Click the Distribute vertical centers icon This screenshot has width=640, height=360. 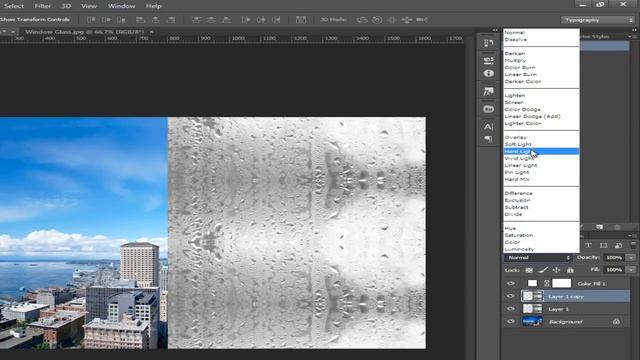(x=211, y=20)
